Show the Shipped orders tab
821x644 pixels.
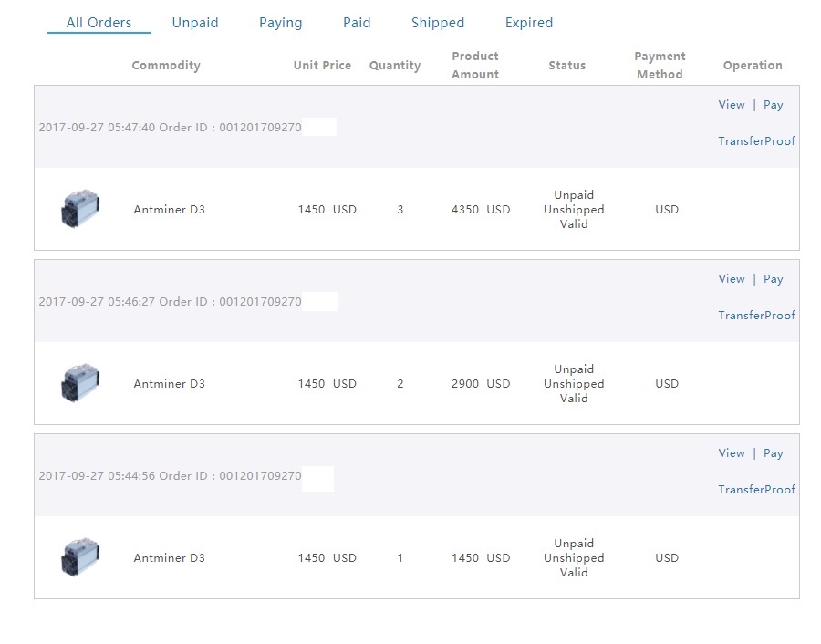point(438,23)
